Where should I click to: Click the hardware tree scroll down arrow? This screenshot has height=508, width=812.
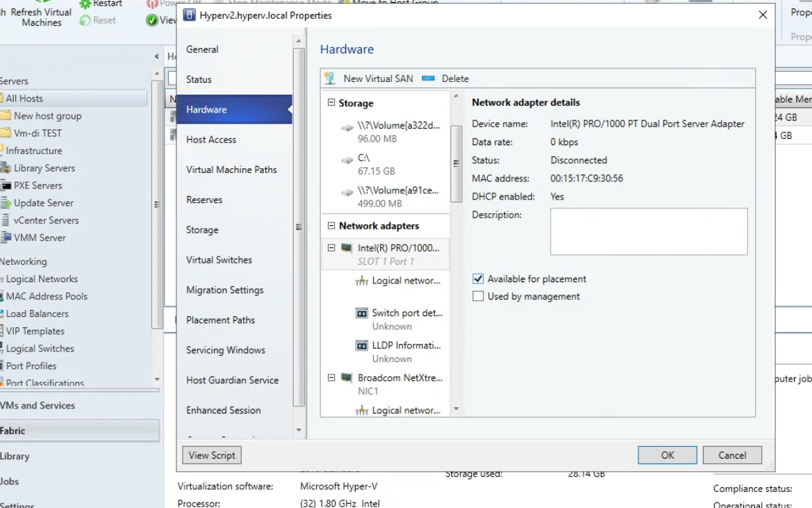click(456, 409)
